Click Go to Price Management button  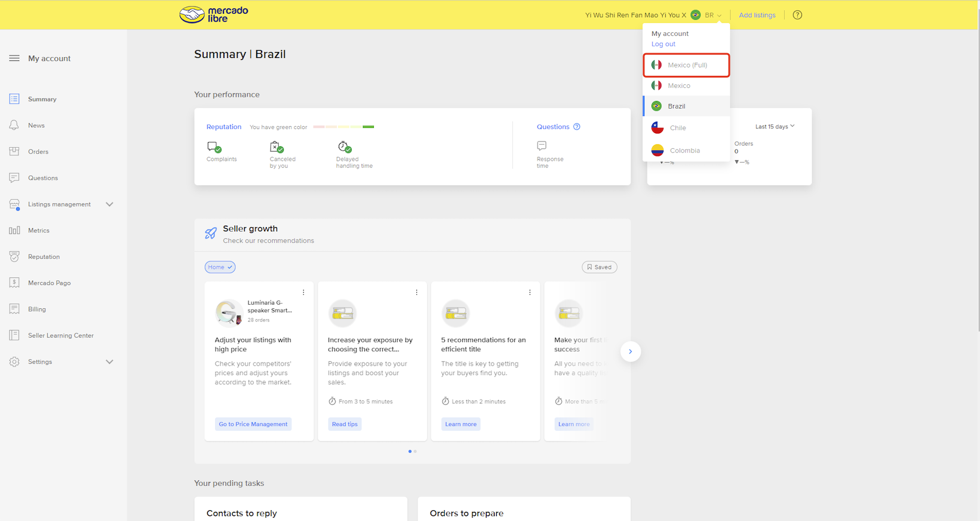pyautogui.click(x=253, y=424)
